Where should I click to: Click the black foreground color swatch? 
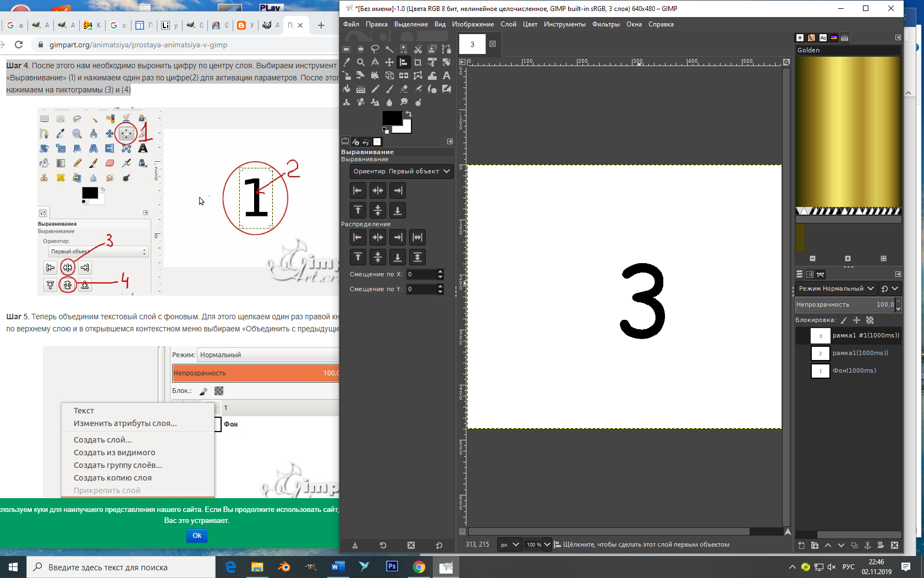point(392,118)
